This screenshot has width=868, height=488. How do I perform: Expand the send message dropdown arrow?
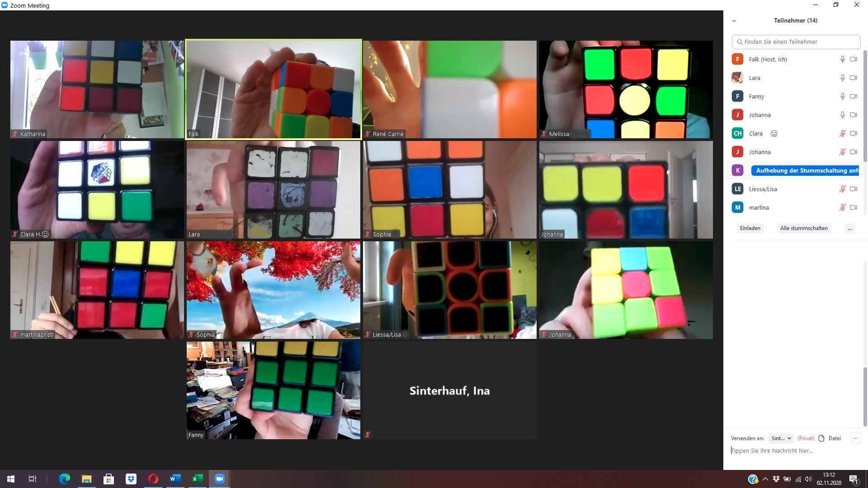pyautogui.click(x=789, y=438)
